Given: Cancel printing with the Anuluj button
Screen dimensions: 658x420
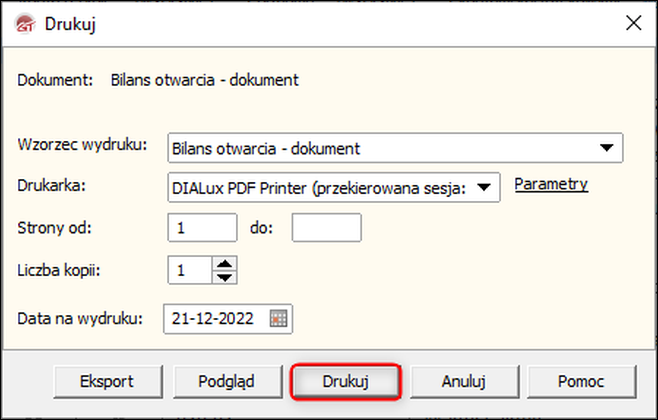Looking at the screenshot, I should click(x=463, y=381).
